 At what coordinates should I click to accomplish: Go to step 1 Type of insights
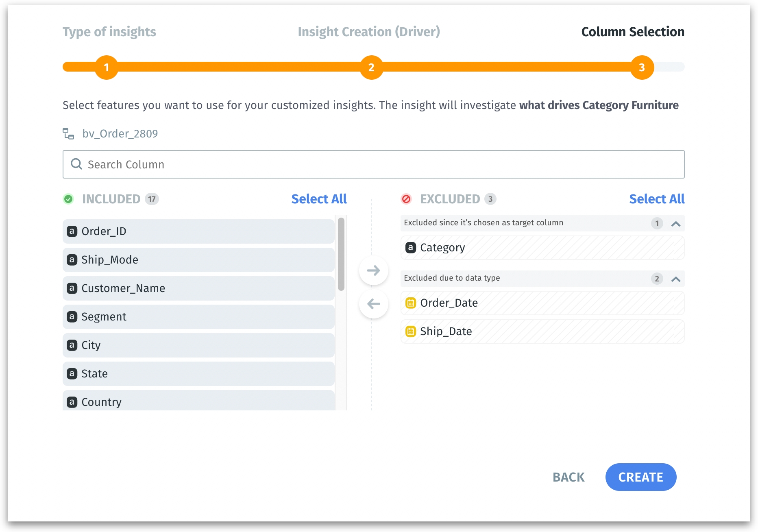click(107, 68)
